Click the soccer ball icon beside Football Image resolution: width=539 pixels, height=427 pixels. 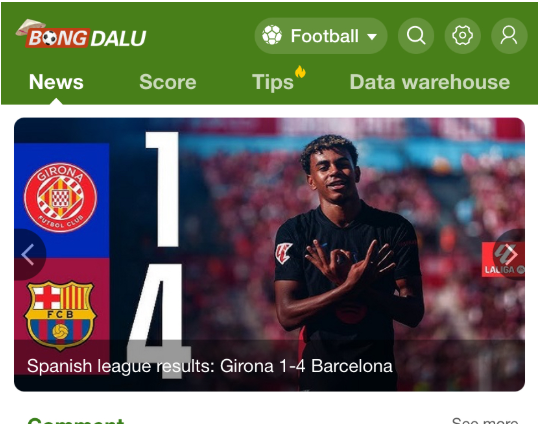click(x=272, y=35)
